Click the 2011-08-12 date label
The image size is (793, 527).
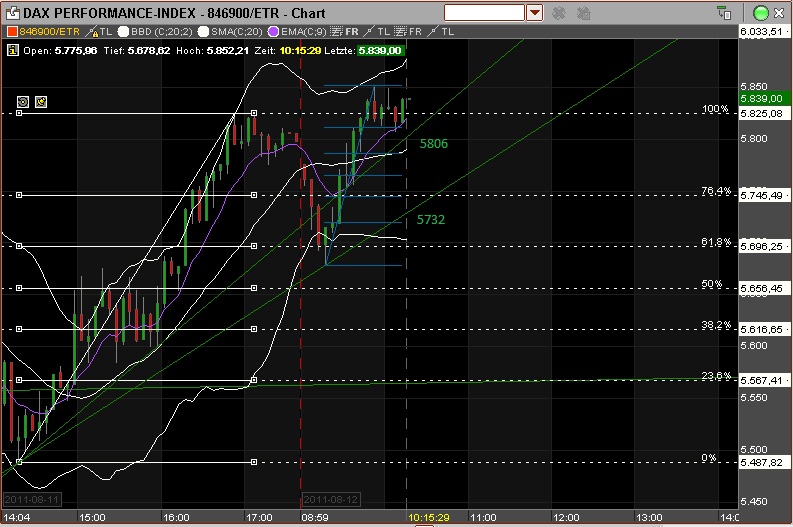(x=331, y=500)
